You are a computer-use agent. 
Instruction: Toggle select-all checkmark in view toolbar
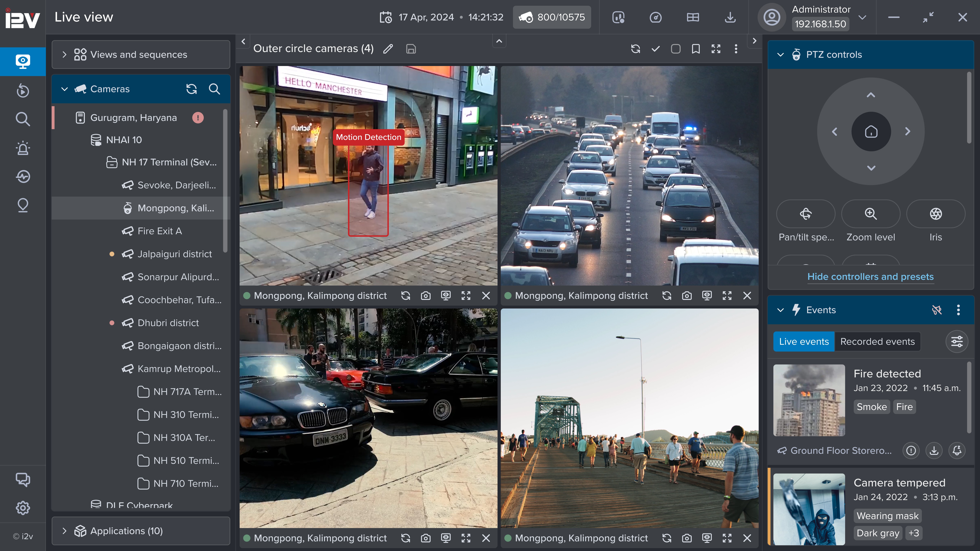click(656, 49)
